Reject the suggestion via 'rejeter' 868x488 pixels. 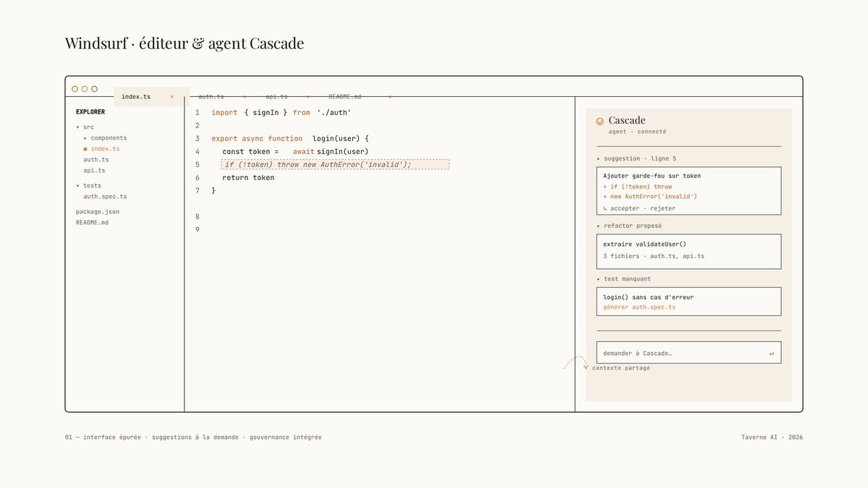[x=663, y=208]
